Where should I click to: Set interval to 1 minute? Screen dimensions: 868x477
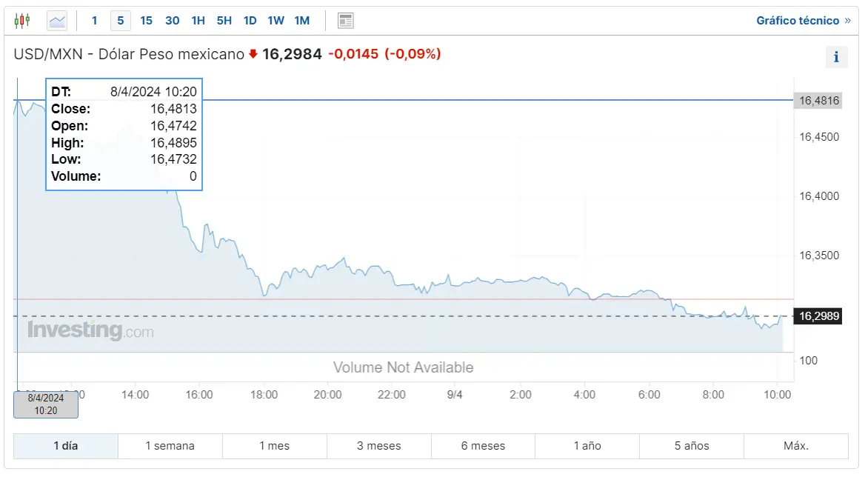[95, 21]
